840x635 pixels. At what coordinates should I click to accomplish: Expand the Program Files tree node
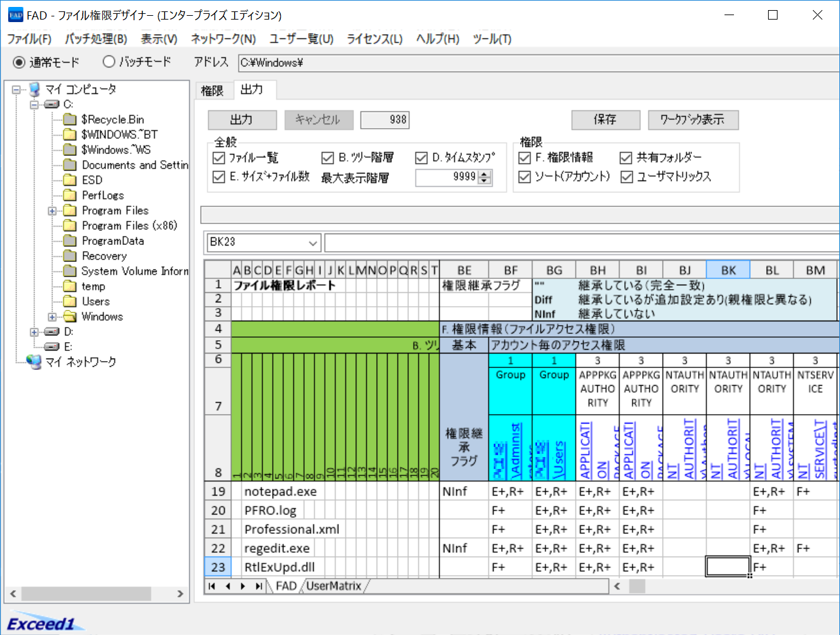[x=52, y=211]
